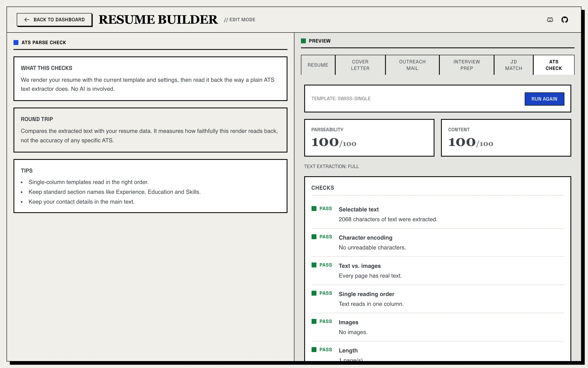Click the ATS Parse Check heading
The height and width of the screenshot is (368, 588).
(x=44, y=43)
